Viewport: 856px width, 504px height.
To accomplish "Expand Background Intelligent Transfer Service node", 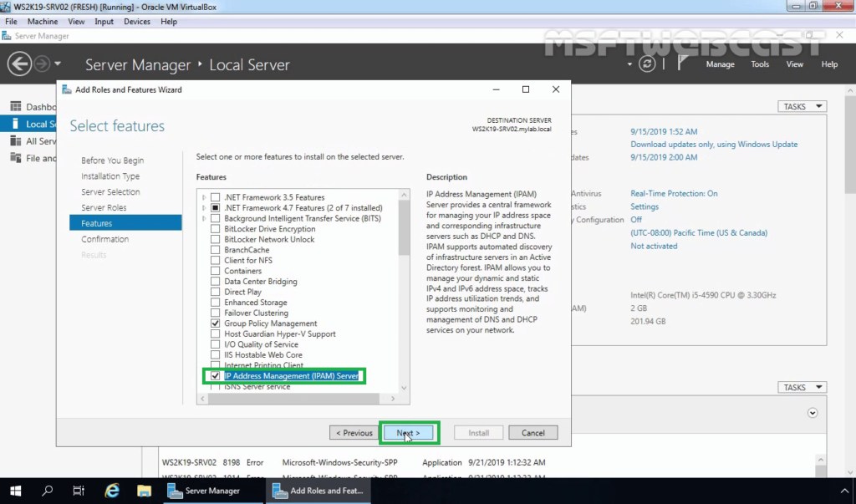I will [x=204, y=218].
